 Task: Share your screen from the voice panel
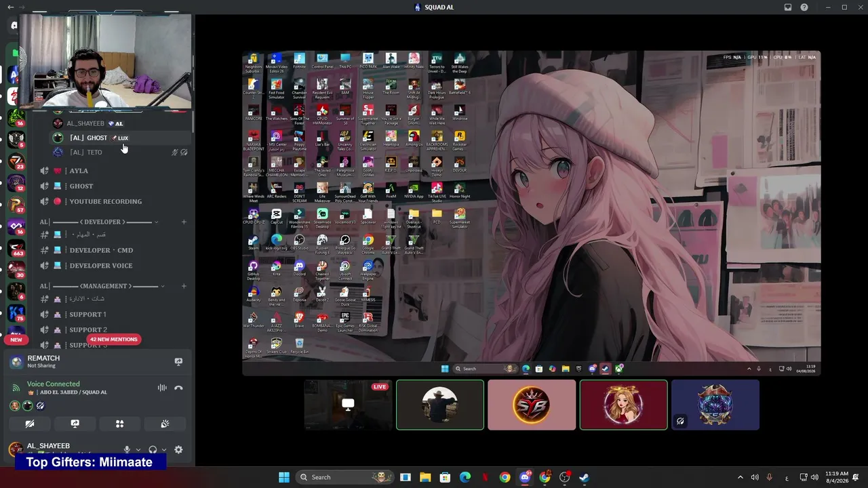[75, 424]
